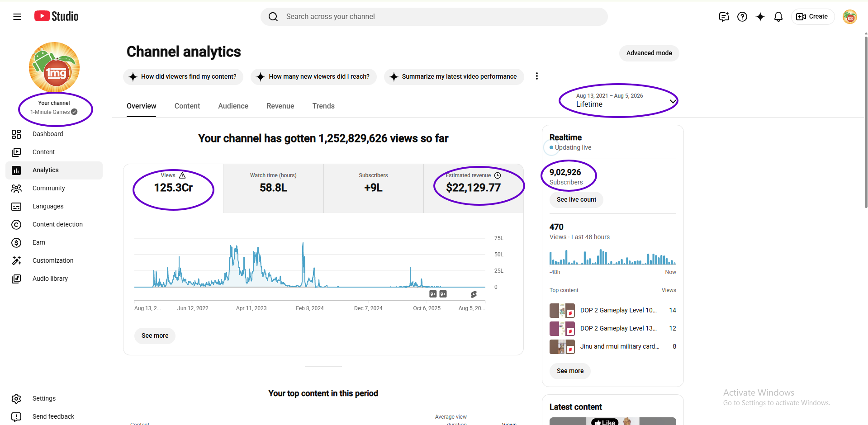The width and height of the screenshot is (868, 425).
Task: Open the notifications bell
Action: tap(778, 17)
